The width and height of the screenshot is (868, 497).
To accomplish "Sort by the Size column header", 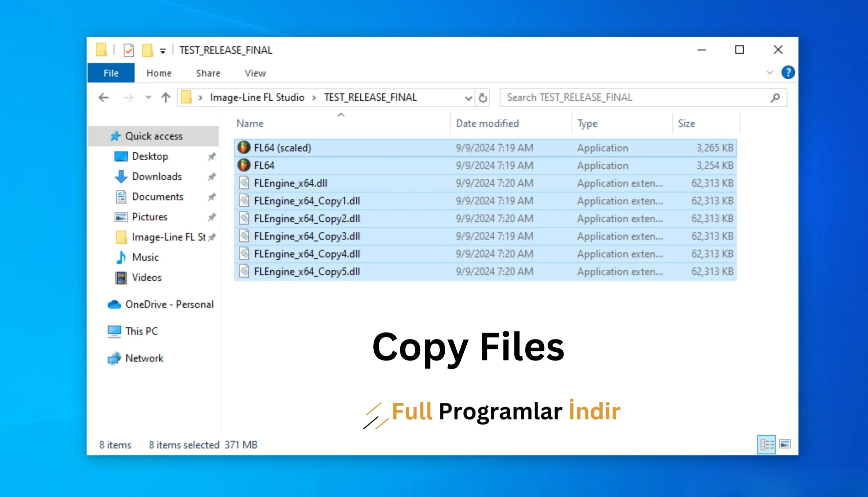I will (x=686, y=123).
